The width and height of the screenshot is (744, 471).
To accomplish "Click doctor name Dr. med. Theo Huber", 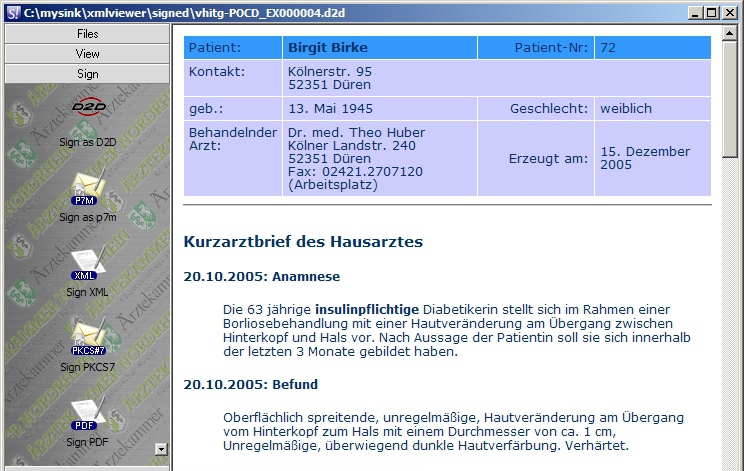I will click(355, 133).
